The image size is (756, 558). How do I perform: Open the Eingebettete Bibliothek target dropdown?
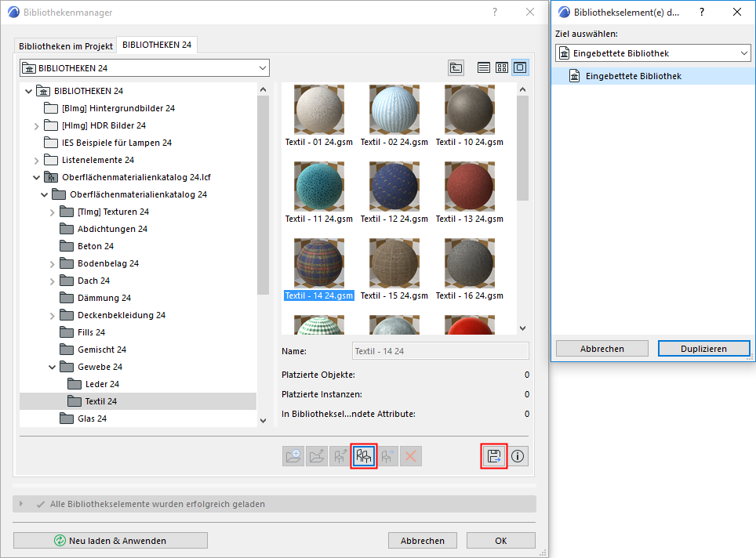(653, 53)
